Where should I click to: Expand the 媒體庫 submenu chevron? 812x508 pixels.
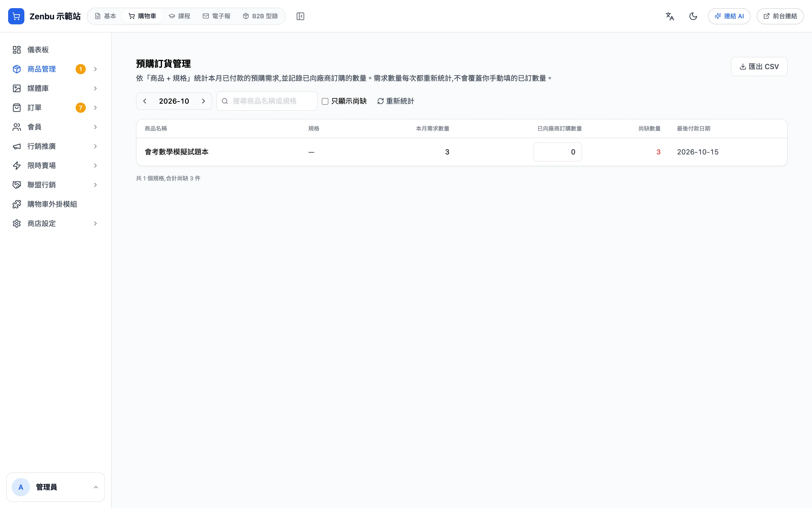coord(95,88)
